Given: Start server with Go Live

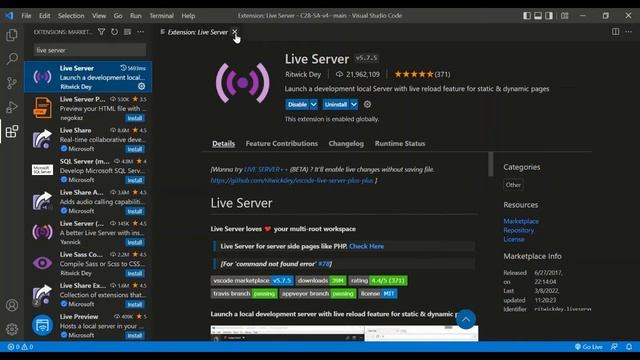Looking at the screenshot, I should pos(589,347).
